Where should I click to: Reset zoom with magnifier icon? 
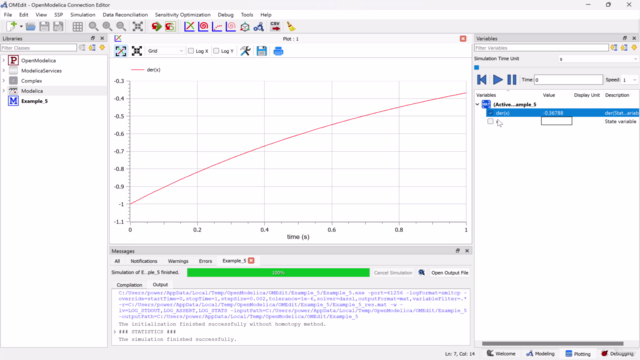click(93, 27)
